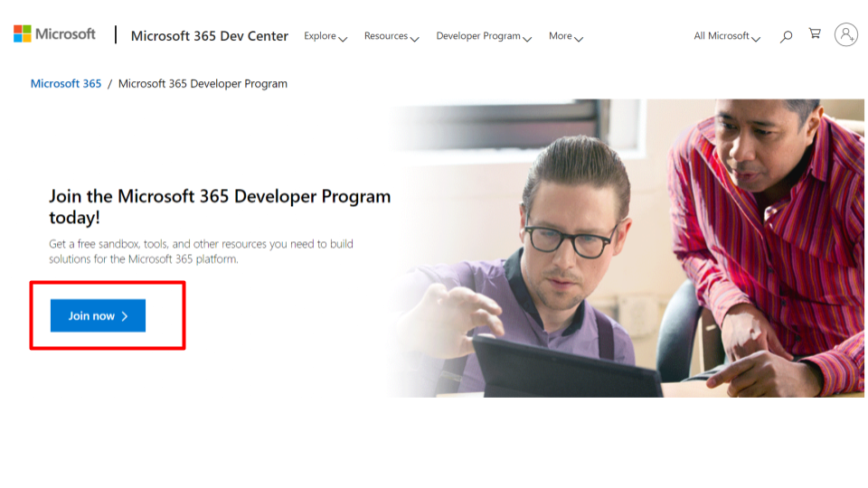Screen dimensions: 868x488
Task: Click the 'Get a free sandbox' description text
Action: click(x=201, y=251)
